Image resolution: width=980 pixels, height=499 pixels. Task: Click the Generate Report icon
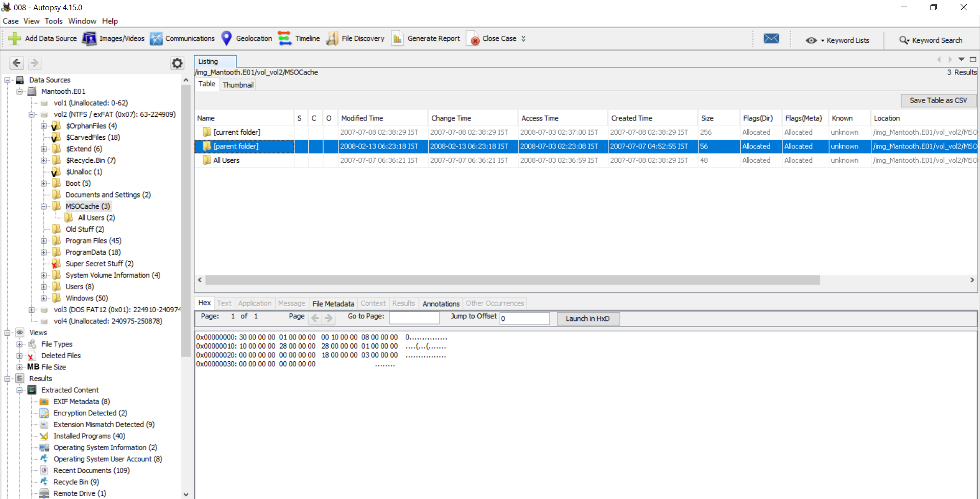tap(398, 38)
